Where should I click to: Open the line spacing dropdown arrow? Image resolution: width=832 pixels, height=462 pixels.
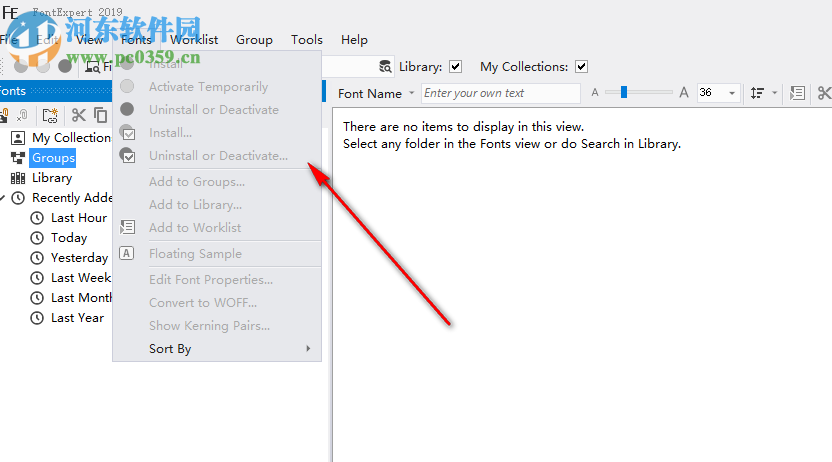click(x=774, y=93)
